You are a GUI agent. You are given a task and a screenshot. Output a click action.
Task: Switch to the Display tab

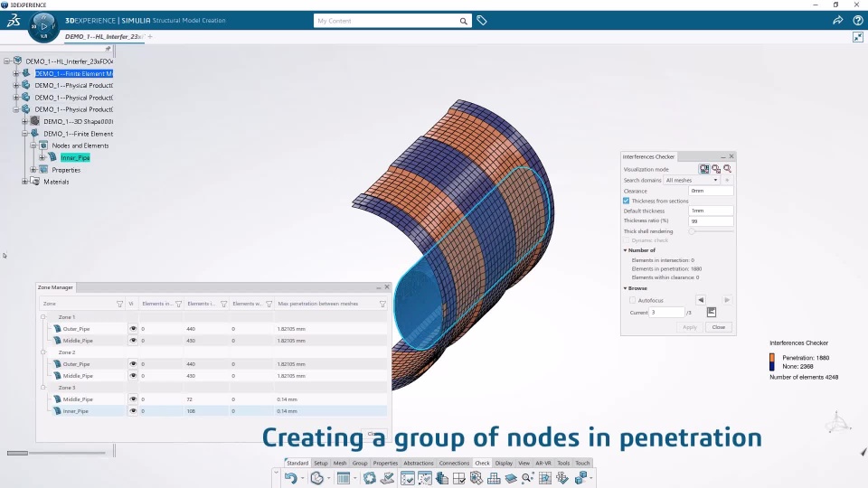(x=504, y=463)
